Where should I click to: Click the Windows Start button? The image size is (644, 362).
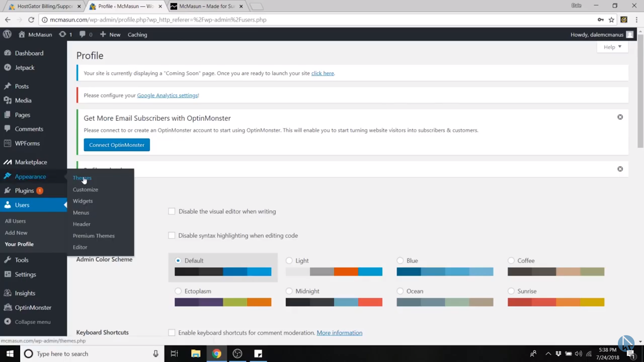pos(10,354)
